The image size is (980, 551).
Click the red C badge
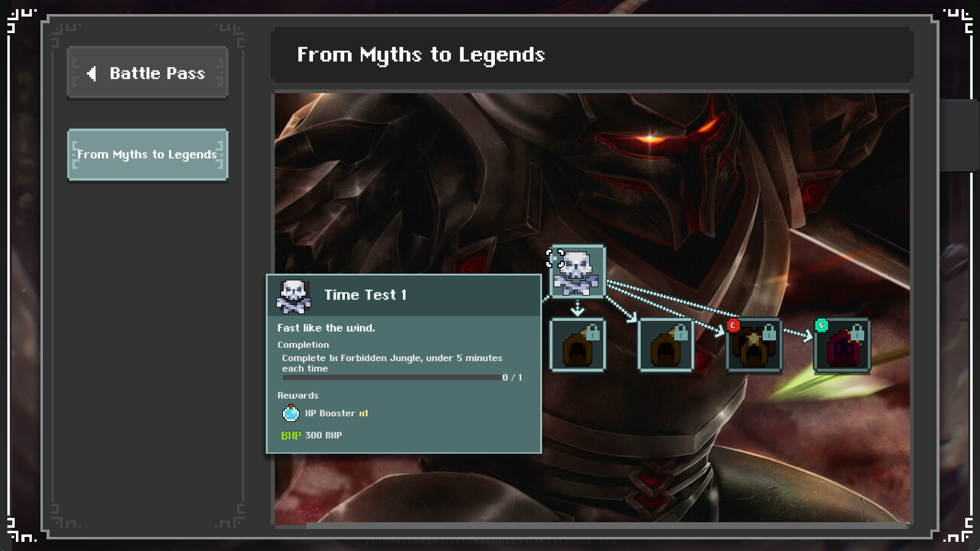pyautogui.click(x=733, y=326)
